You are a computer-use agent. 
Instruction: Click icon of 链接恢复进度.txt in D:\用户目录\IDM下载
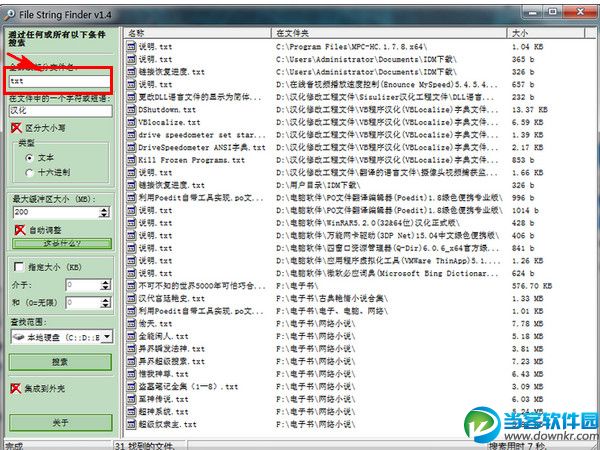[131, 185]
